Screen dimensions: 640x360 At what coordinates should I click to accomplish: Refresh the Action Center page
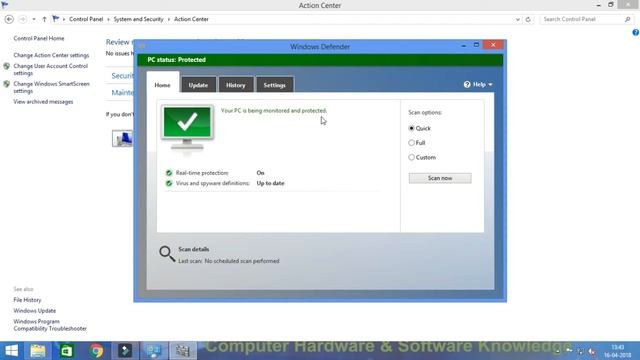528,19
